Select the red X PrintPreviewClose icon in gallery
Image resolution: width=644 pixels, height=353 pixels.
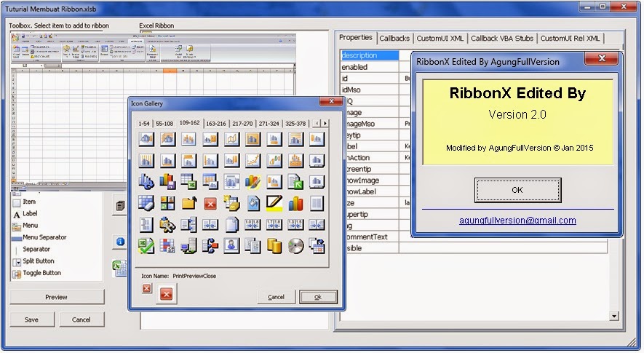[x=210, y=203]
